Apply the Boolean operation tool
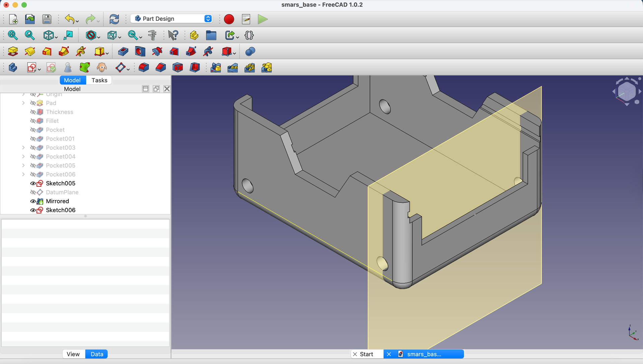 coord(250,52)
